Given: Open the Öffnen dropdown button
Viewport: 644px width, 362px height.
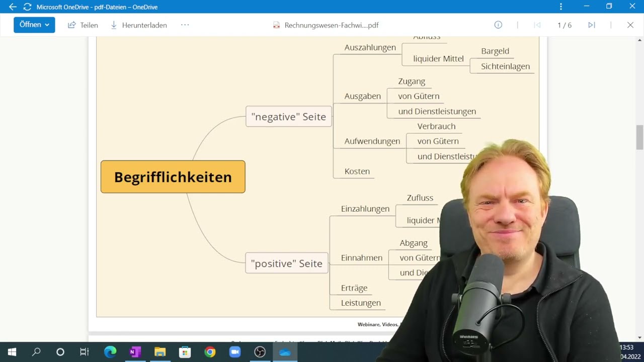Looking at the screenshot, I should 34,25.
